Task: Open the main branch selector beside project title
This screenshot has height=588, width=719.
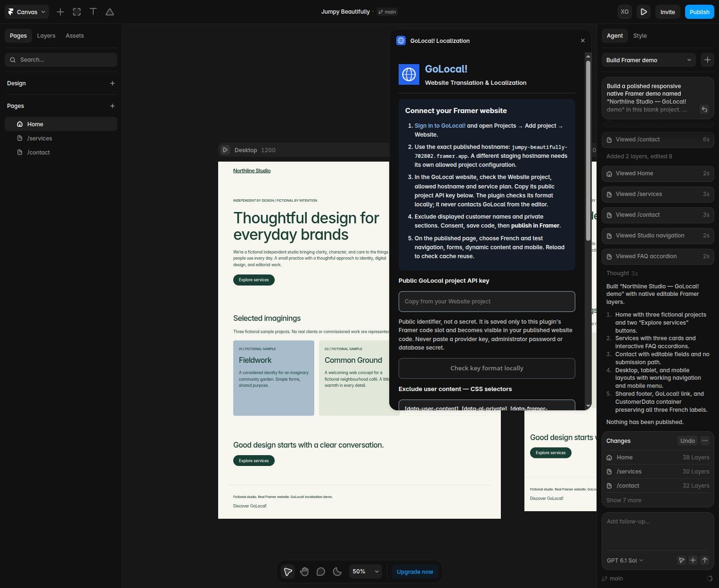Action: [387, 12]
